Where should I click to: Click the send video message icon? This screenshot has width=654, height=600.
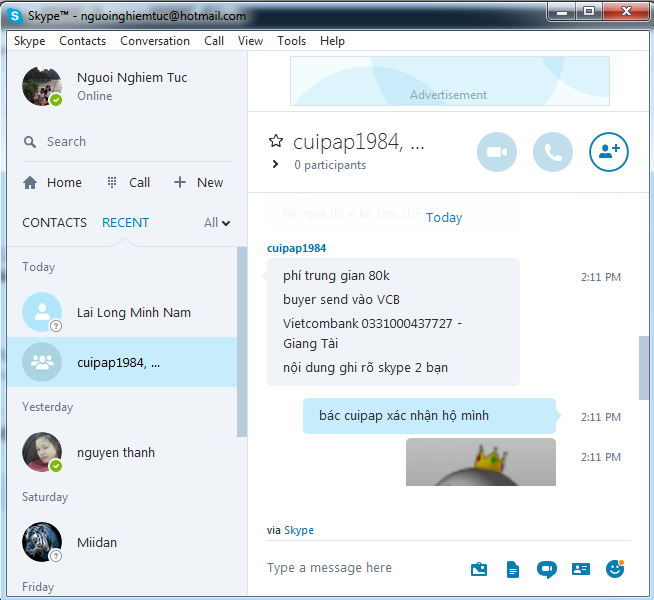point(547,569)
